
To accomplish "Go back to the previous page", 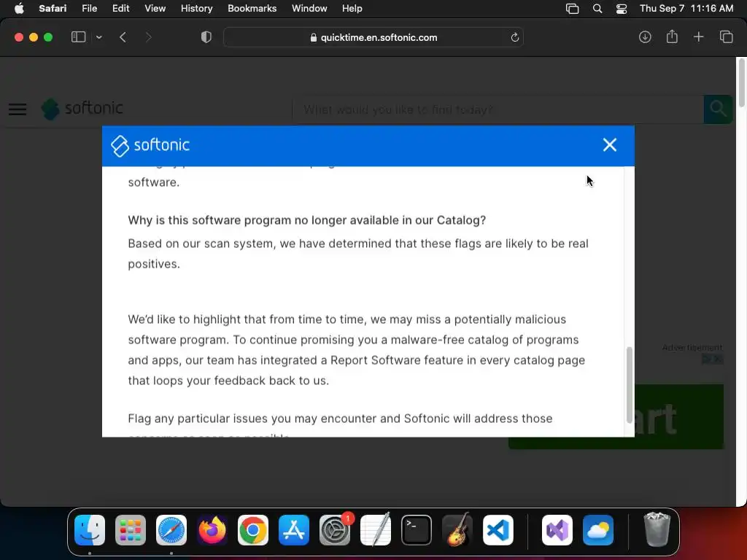I will [x=123, y=37].
